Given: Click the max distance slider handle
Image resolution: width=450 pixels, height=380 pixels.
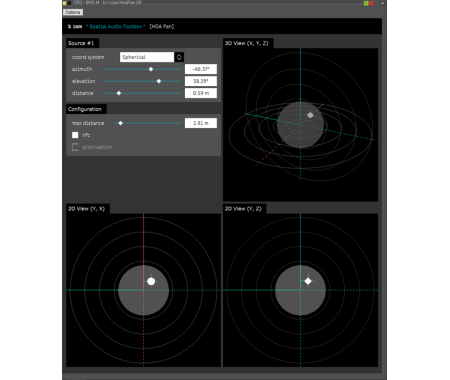Looking at the screenshot, I should [x=121, y=123].
